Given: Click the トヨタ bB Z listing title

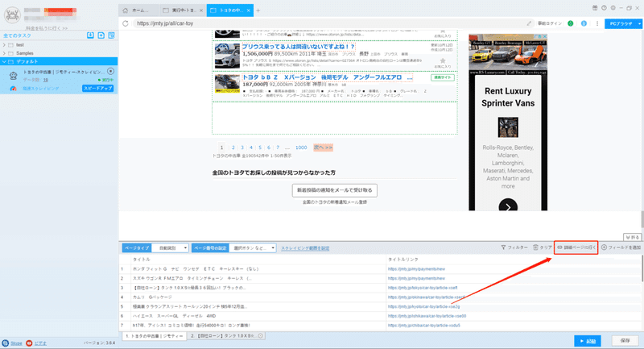Looking at the screenshot, I should [328, 77].
